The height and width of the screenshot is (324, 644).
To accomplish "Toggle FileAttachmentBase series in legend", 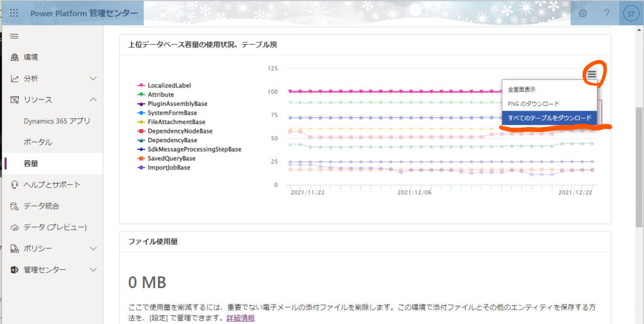I will [171, 122].
